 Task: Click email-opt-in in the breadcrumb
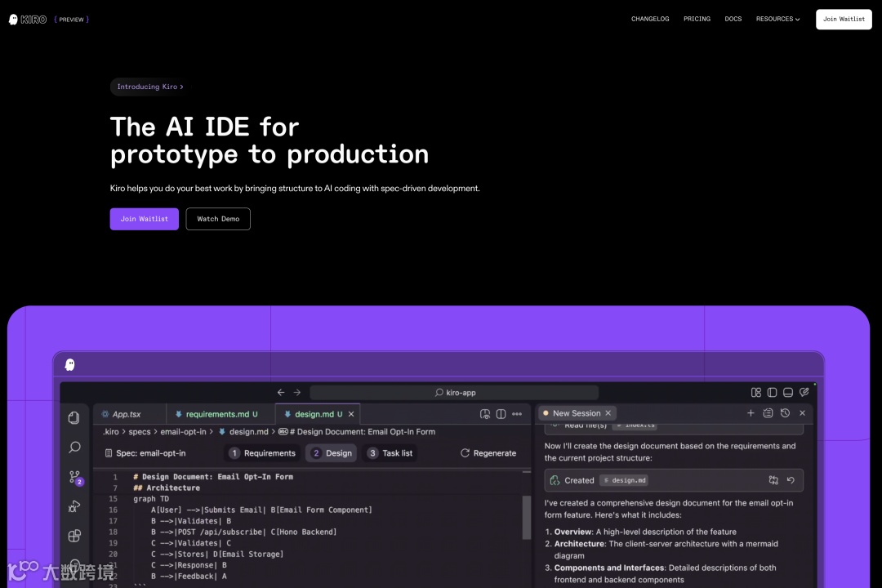click(184, 431)
